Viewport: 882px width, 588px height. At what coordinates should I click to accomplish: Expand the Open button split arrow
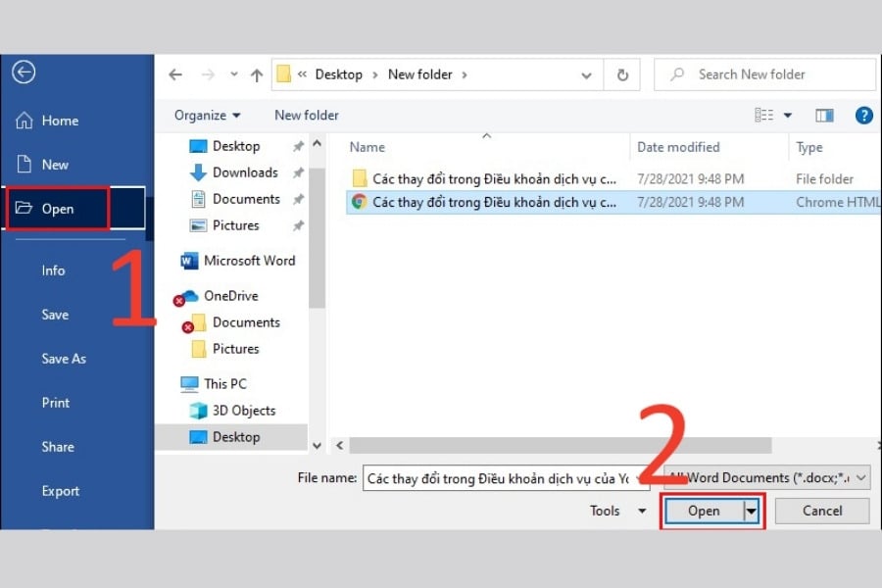[749, 511]
